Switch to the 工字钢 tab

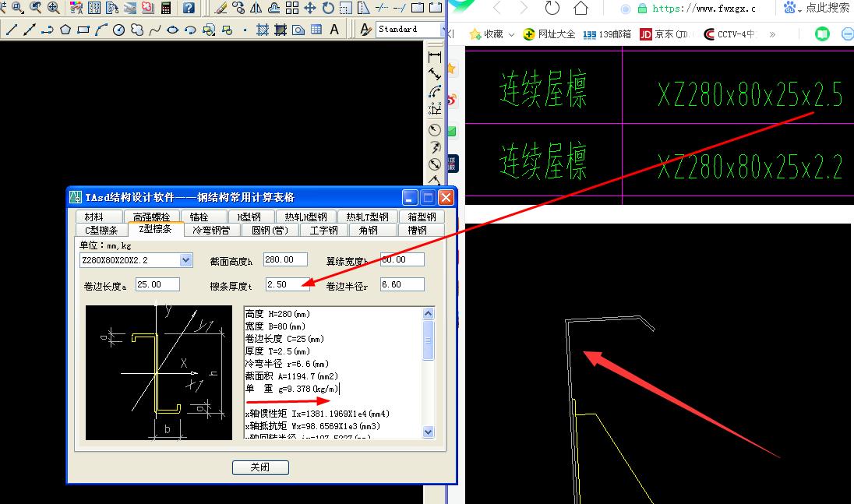click(323, 231)
